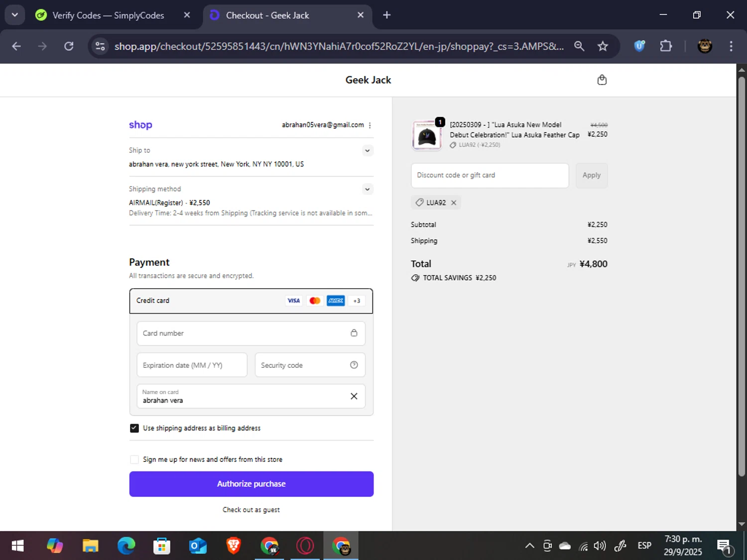Go back to the previous page
747x560 pixels.
click(16, 46)
